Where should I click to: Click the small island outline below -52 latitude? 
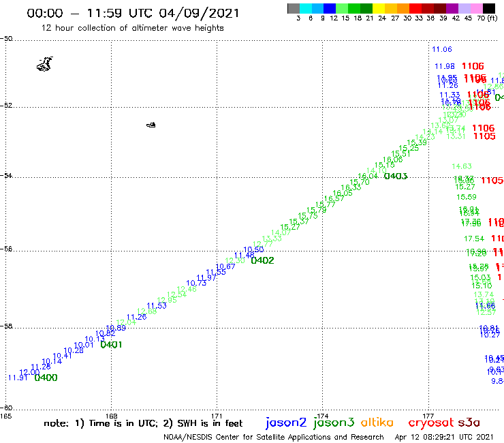tap(151, 125)
